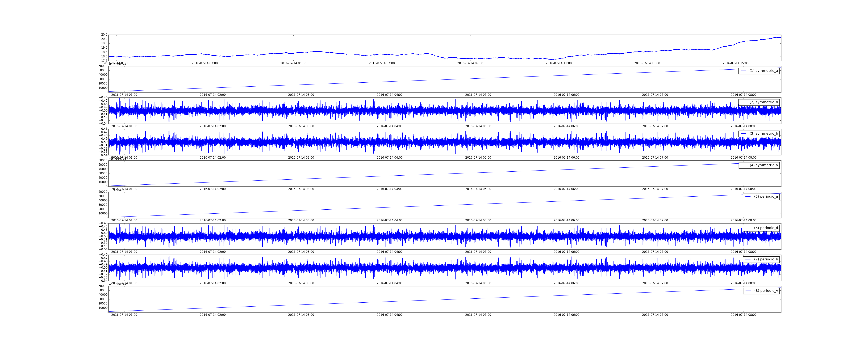Click the 20.5 y-axis tick of top plot
The image size is (868, 347).
coord(104,35)
